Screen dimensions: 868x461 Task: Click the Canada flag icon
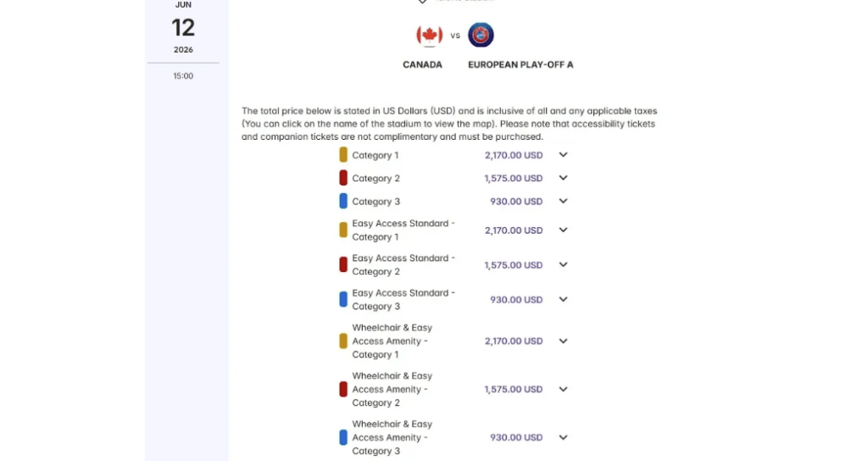point(430,36)
